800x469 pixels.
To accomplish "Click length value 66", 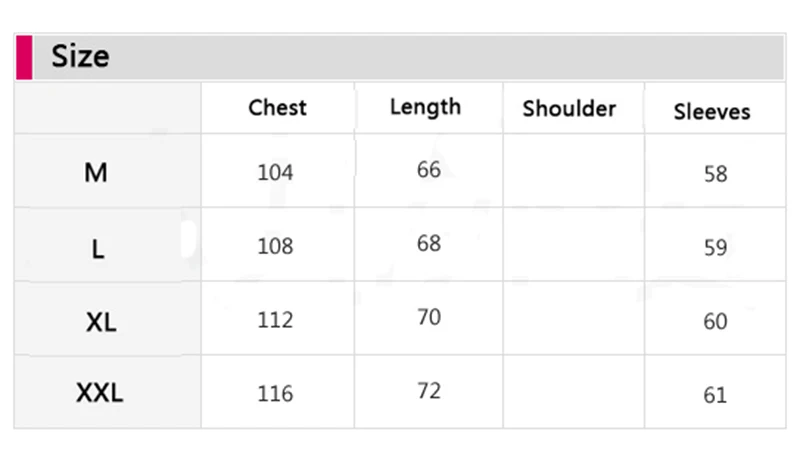I will pos(429,169).
